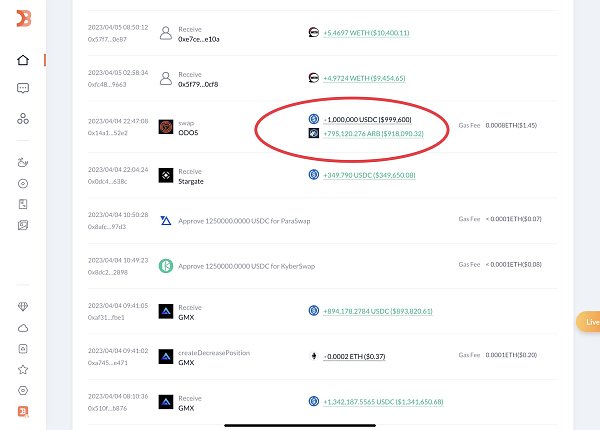The image size is (600, 430).
Task: Click the whale tracking sidebar icon
Action: coord(23,162)
